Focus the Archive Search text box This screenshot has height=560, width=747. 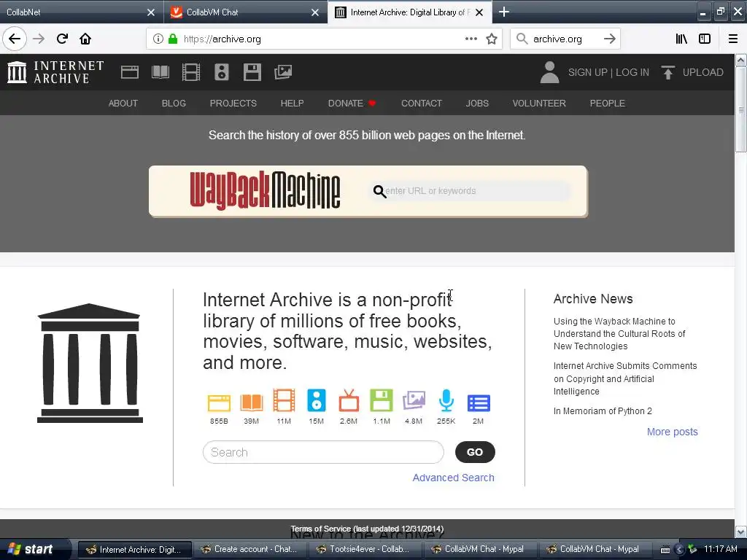pos(323,452)
